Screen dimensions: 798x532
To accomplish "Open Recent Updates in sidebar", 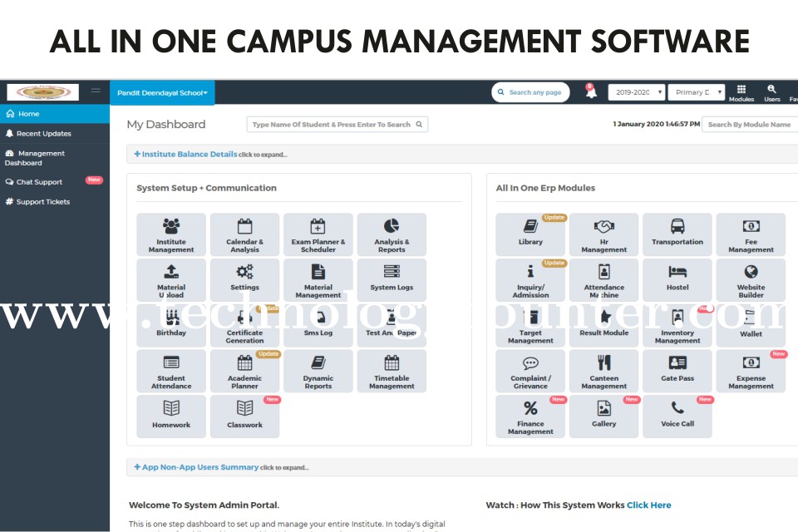I will 55,133.
